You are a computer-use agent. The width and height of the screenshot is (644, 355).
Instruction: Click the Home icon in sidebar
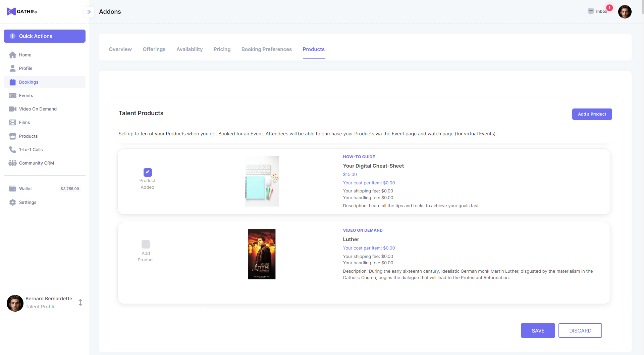(12, 55)
